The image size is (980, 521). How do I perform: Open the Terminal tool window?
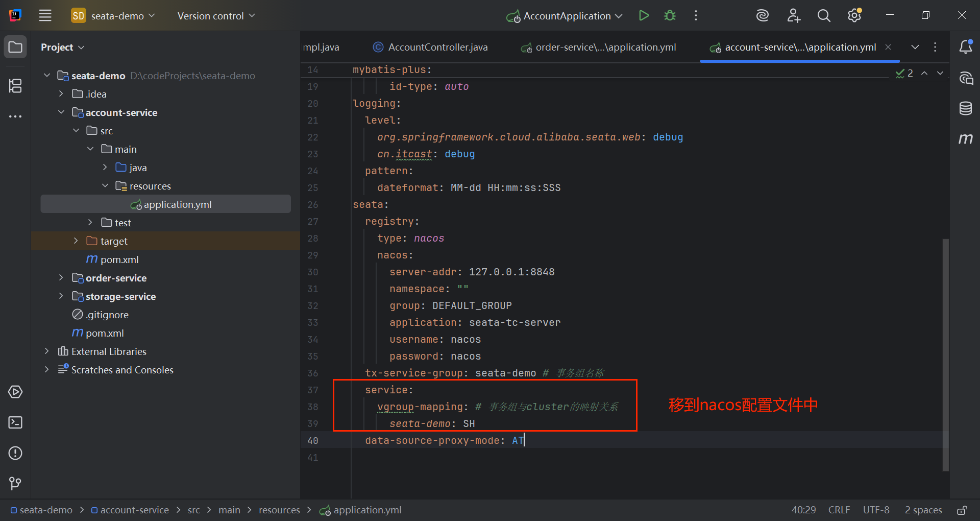click(x=15, y=422)
